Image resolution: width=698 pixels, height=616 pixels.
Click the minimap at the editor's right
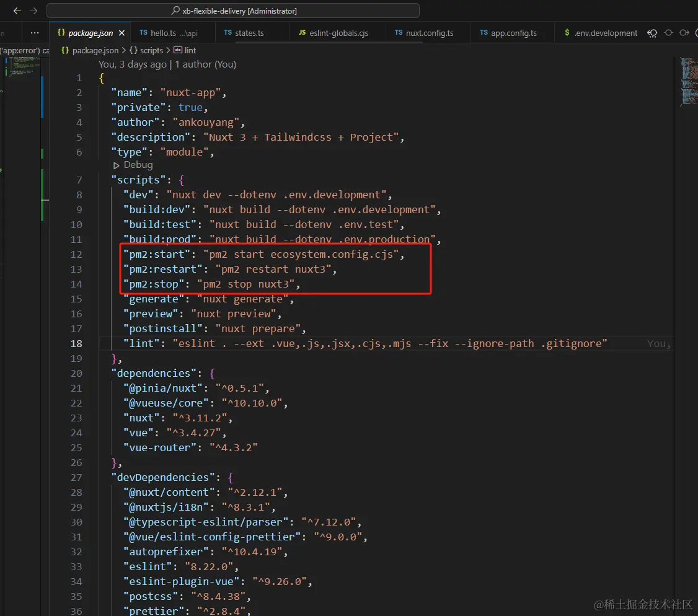689,82
